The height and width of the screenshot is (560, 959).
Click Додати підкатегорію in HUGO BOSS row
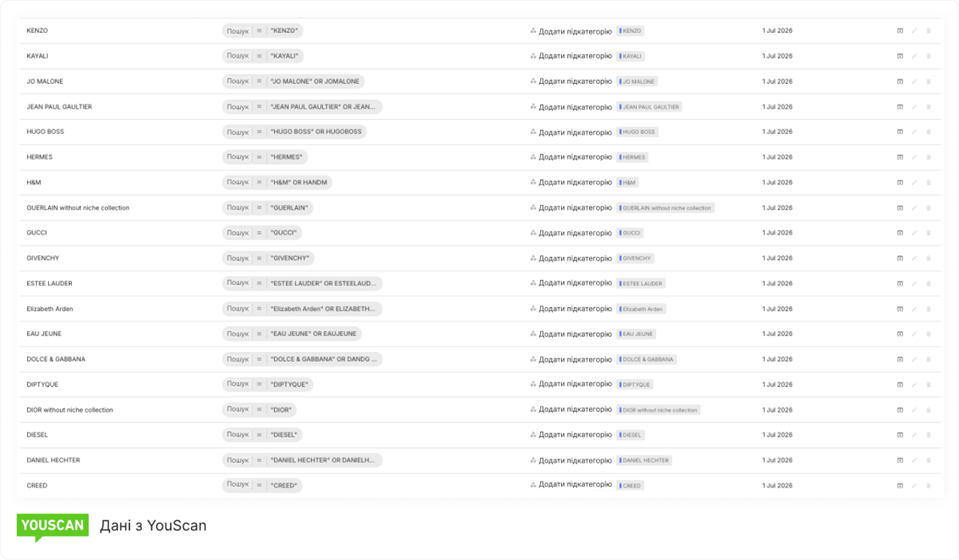pyautogui.click(x=575, y=132)
